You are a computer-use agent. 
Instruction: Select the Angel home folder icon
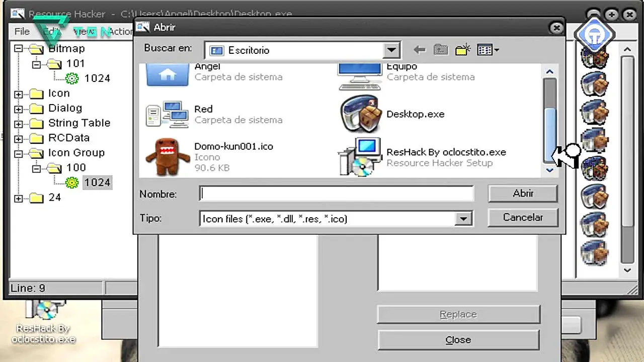pos(167,74)
